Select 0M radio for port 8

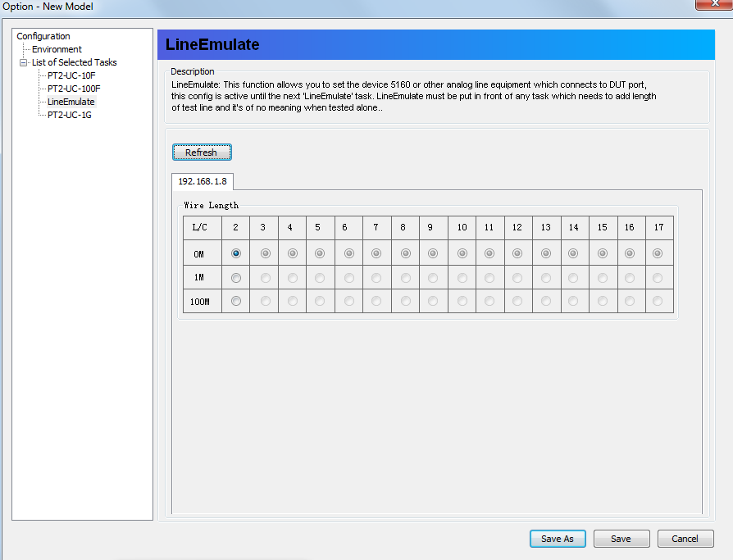point(406,253)
